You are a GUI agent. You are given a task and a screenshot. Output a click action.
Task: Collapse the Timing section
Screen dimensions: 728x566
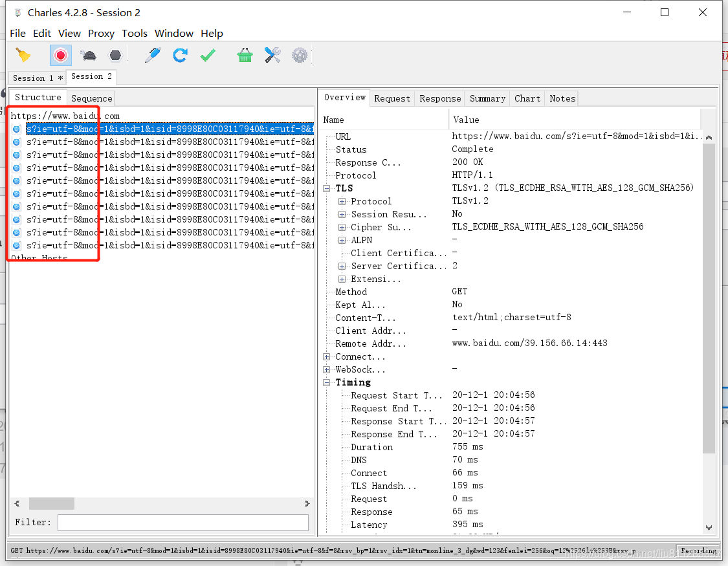tap(326, 383)
